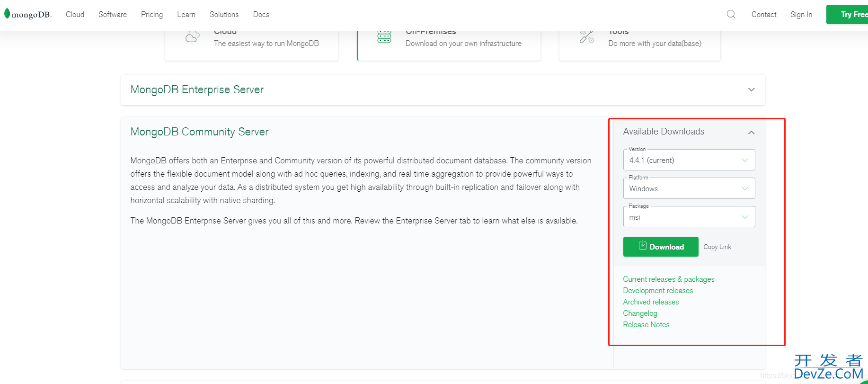This screenshot has width=868, height=384.
Task: Open the Package msi dropdown
Action: 689,217
